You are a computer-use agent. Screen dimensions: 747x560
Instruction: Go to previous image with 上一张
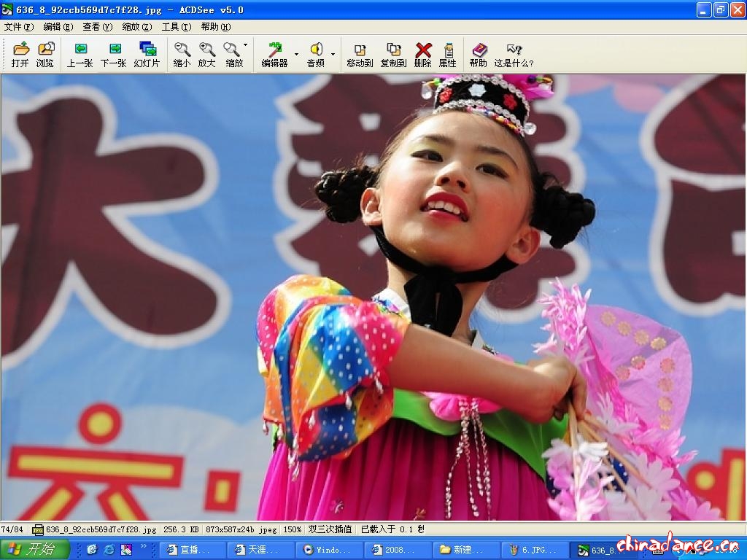click(80, 54)
